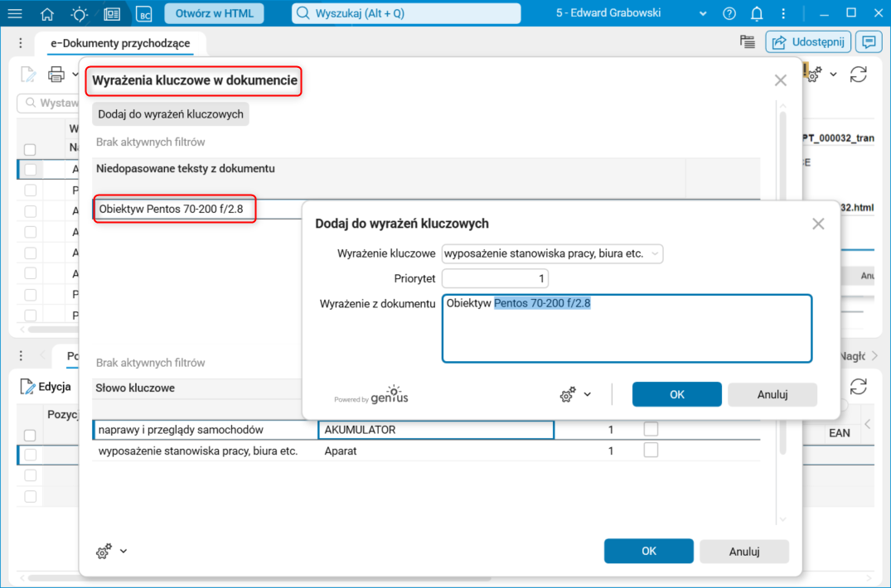This screenshot has height=588, width=891.
Task: Select the Aparat cell
Action: click(x=436, y=451)
